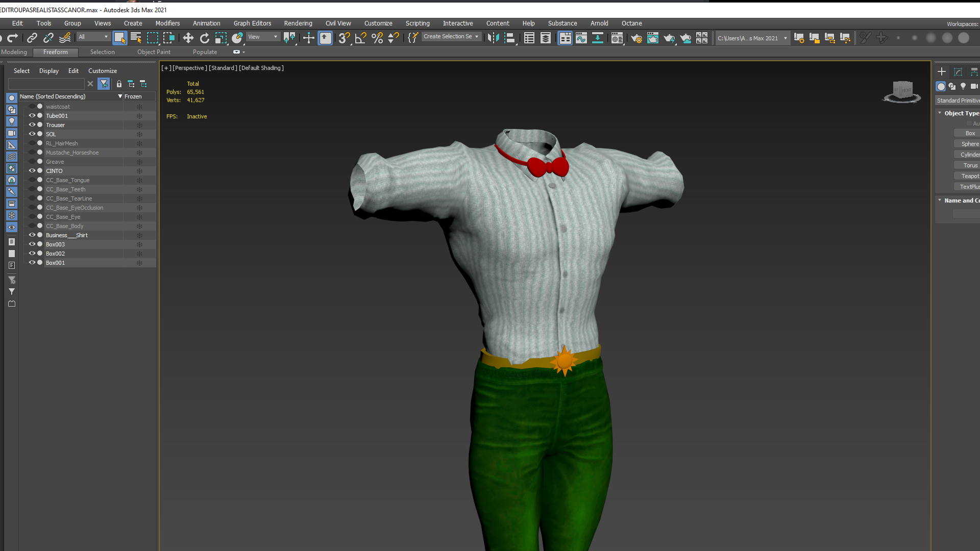This screenshot has height=551, width=980.
Task: Open the Rendered Frame Window icon
Action: [653, 38]
